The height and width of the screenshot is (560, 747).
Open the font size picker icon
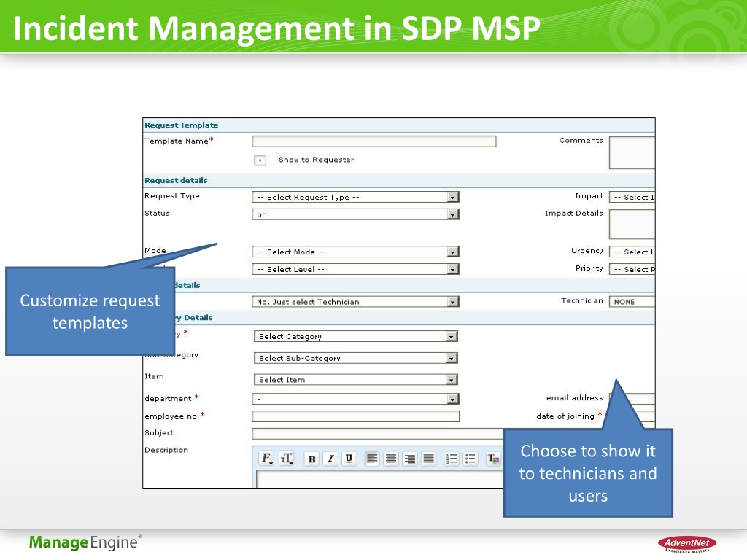click(287, 458)
